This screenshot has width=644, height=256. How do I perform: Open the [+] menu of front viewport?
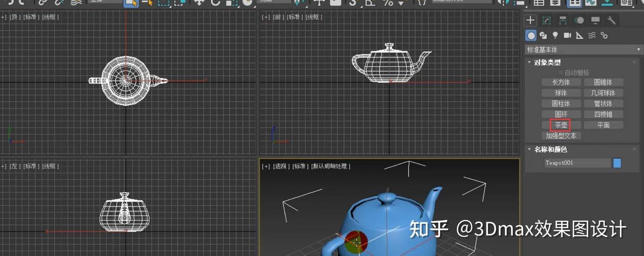(x=266, y=17)
